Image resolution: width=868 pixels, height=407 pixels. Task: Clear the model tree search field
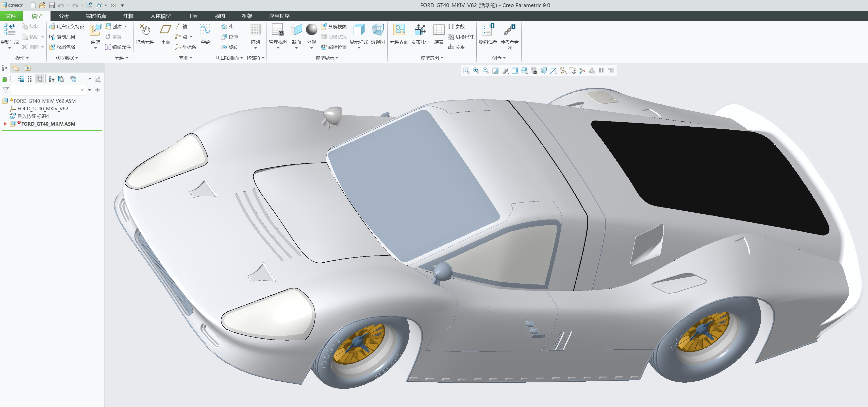click(82, 90)
